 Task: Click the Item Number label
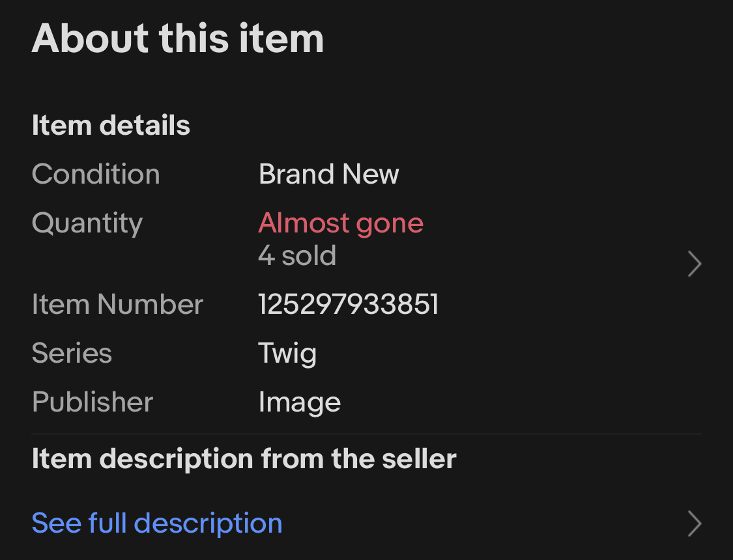(x=118, y=305)
